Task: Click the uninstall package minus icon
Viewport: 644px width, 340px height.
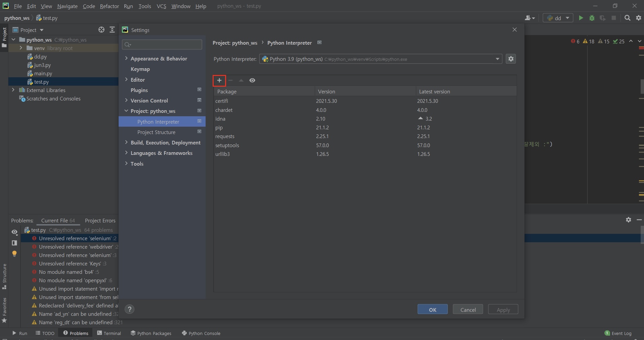Action: point(230,80)
